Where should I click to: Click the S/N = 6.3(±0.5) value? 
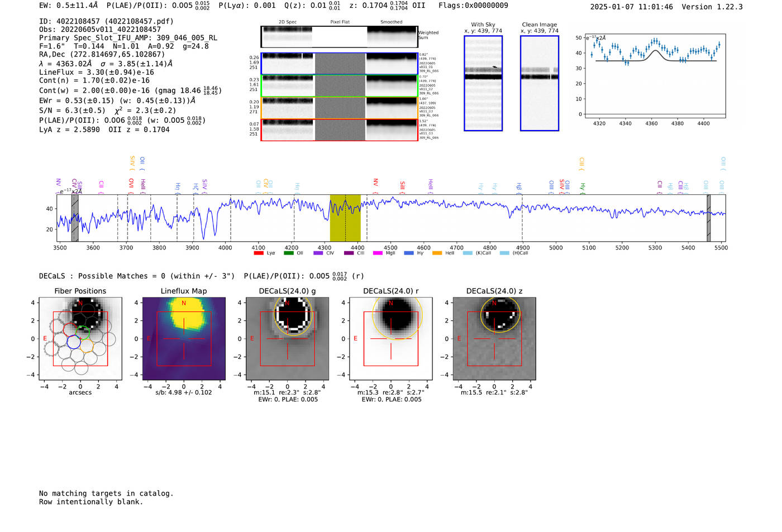[x=72, y=111]
